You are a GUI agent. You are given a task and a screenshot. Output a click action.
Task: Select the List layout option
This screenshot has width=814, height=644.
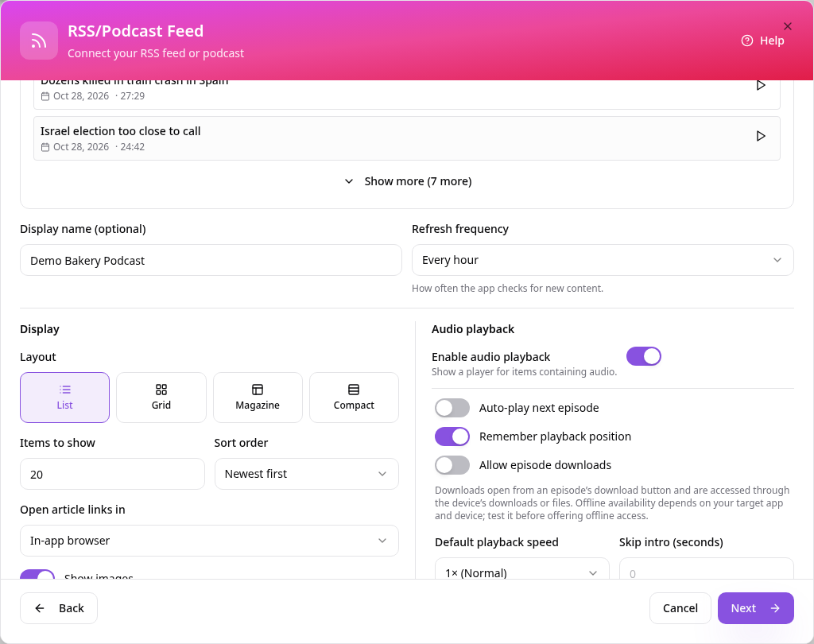tap(65, 398)
